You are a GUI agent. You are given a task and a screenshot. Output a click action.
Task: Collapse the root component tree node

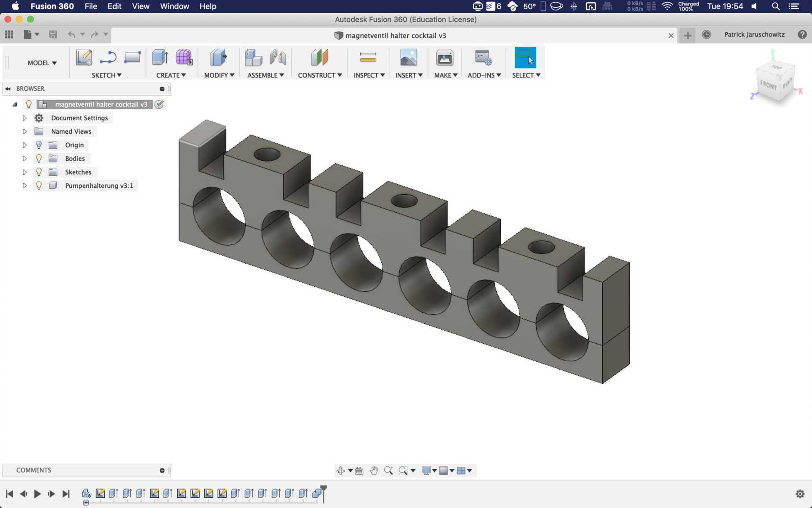point(15,104)
